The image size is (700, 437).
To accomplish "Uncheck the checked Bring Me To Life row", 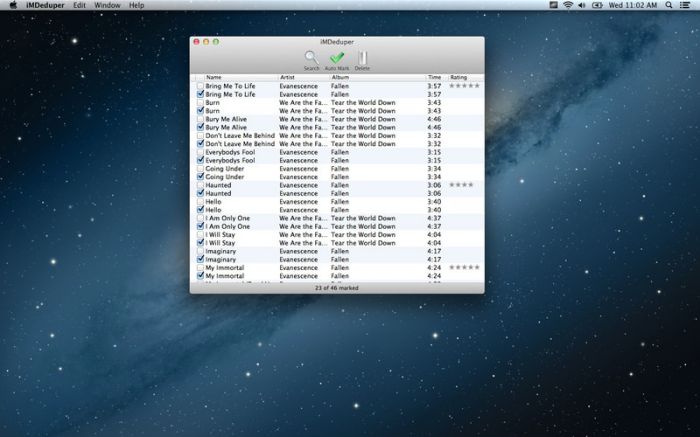I will click(200, 94).
